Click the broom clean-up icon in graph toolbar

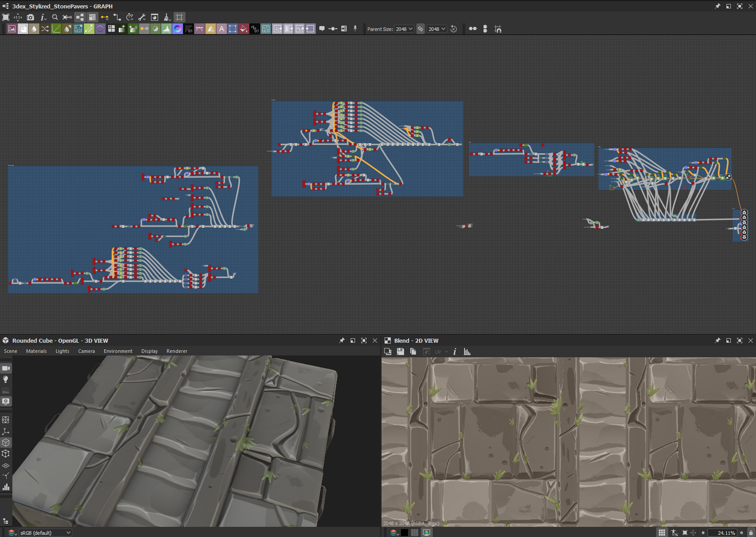pos(167,17)
